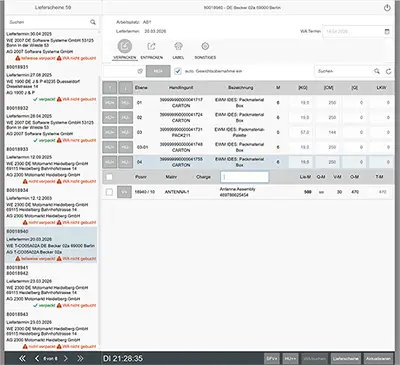Click HU+ button in row 04
The height and width of the screenshot is (365, 400).
[110, 162]
